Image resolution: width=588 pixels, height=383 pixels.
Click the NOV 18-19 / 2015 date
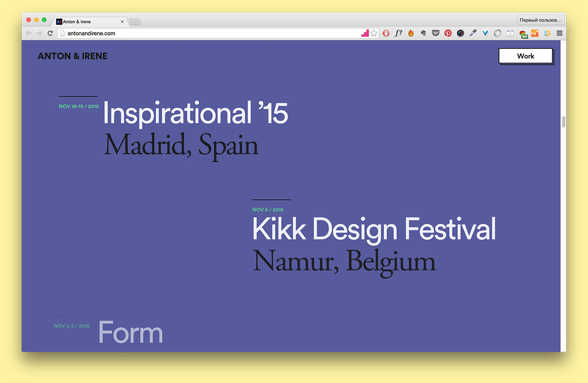(79, 106)
